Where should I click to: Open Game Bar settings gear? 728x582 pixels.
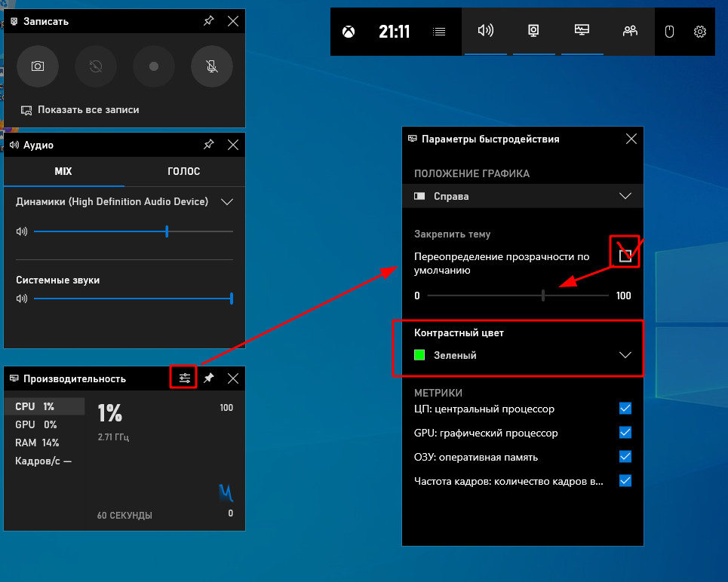point(700,32)
